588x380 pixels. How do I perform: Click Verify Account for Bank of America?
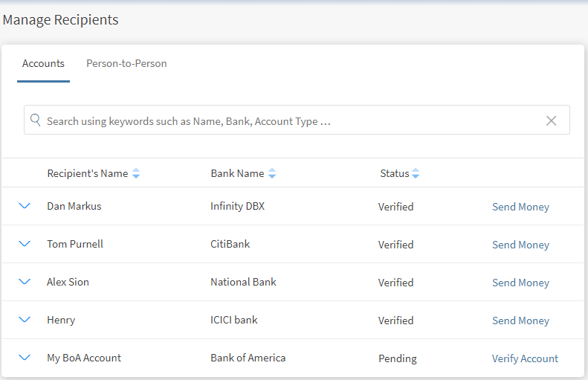click(x=525, y=358)
